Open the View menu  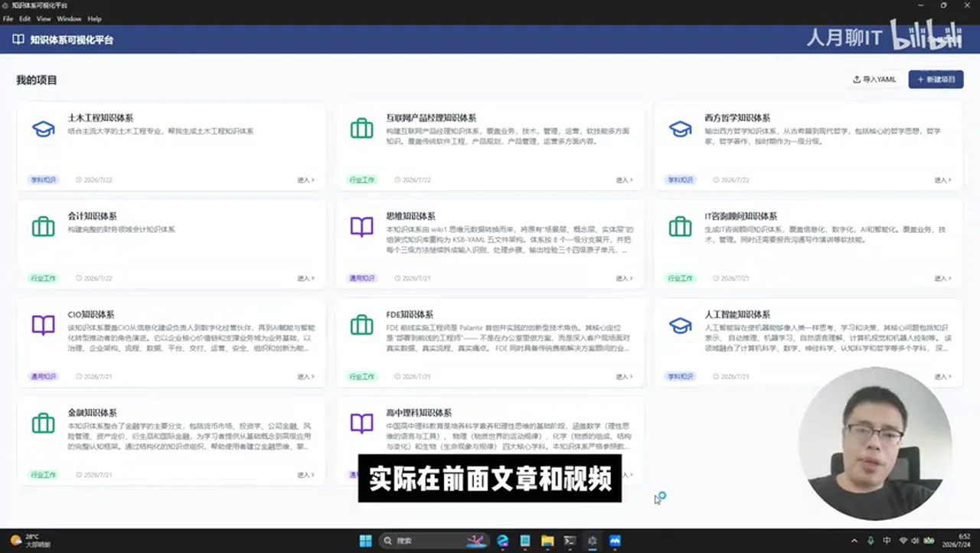[x=44, y=18]
